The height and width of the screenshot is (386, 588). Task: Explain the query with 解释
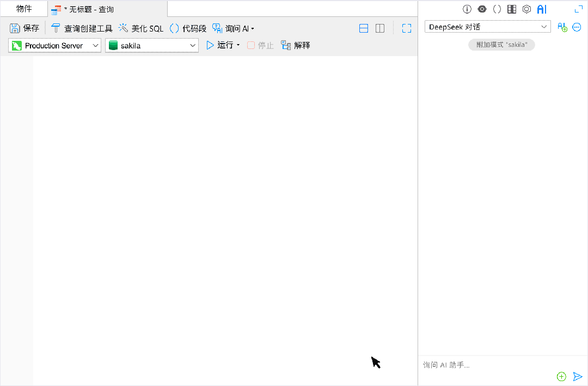[296, 45]
